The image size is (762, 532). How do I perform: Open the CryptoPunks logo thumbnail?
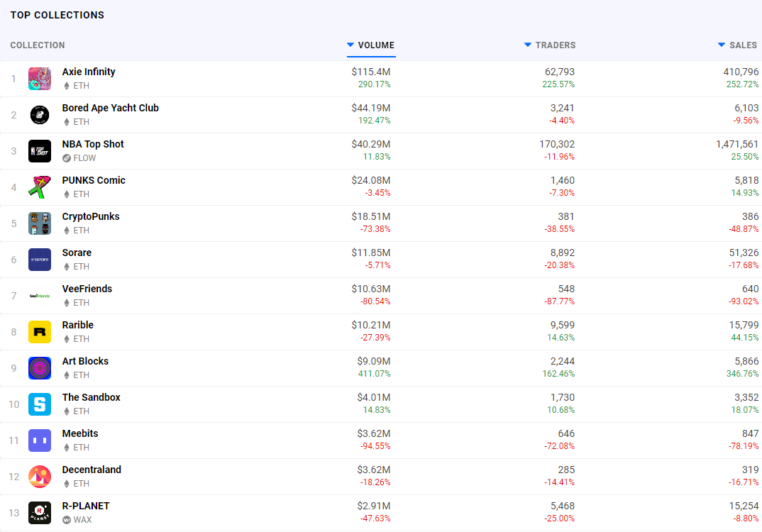pyautogui.click(x=40, y=223)
